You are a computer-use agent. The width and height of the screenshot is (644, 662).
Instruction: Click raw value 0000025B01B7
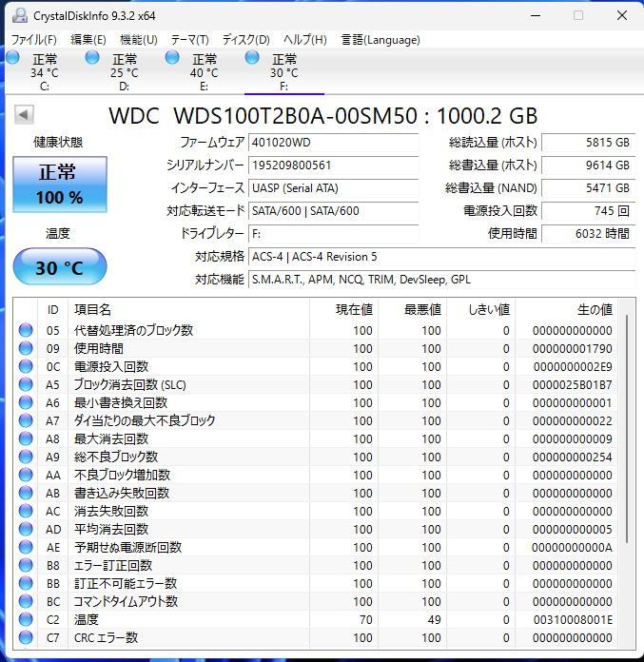(x=573, y=384)
